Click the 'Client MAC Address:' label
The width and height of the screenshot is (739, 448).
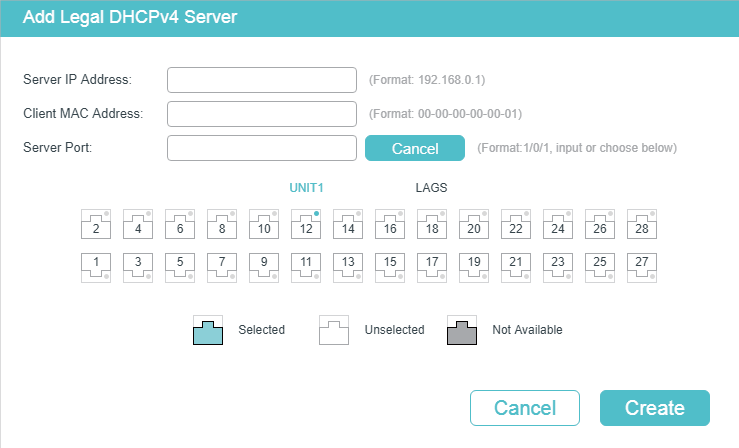coord(83,113)
